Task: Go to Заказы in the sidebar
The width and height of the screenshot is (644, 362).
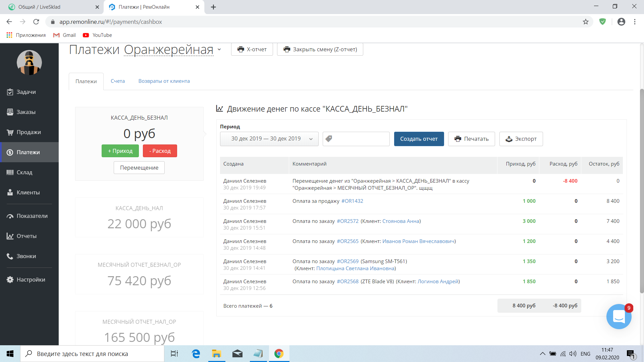Action: [26, 112]
